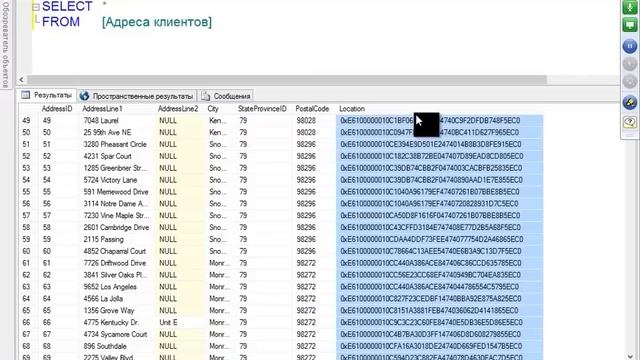This screenshot has height=360, width=640.
Task: Open the Сообщения tab
Action: tap(226, 96)
